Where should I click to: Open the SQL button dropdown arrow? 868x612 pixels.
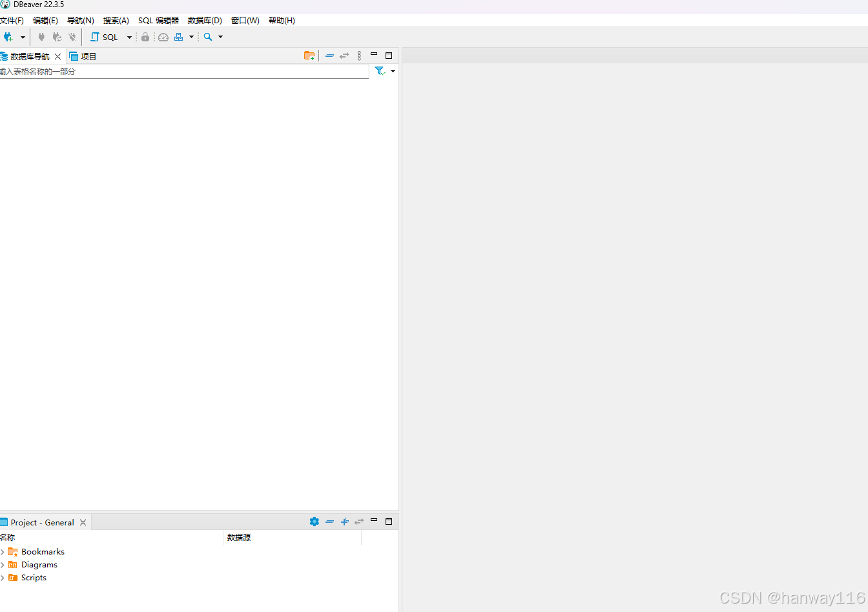[x=129, y=37]
